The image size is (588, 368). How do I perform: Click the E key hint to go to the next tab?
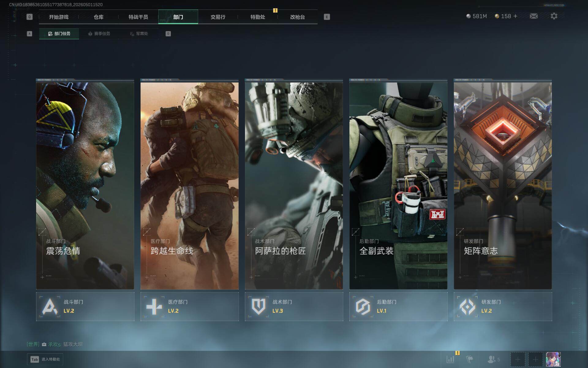[x=327, y=17]
